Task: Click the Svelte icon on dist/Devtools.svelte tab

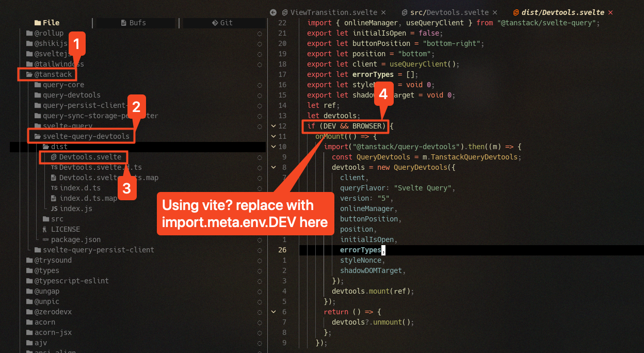Action: click(x=516, y=12)
